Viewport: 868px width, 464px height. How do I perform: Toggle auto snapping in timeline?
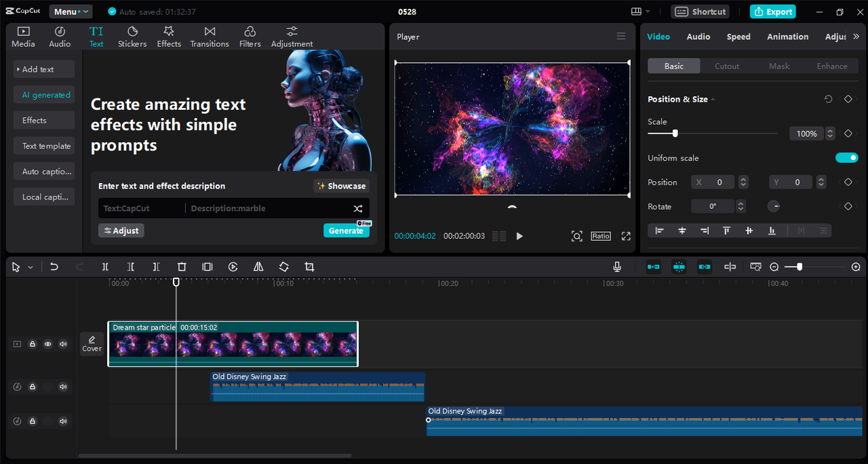pyautogui.click(x=679, y=267)
